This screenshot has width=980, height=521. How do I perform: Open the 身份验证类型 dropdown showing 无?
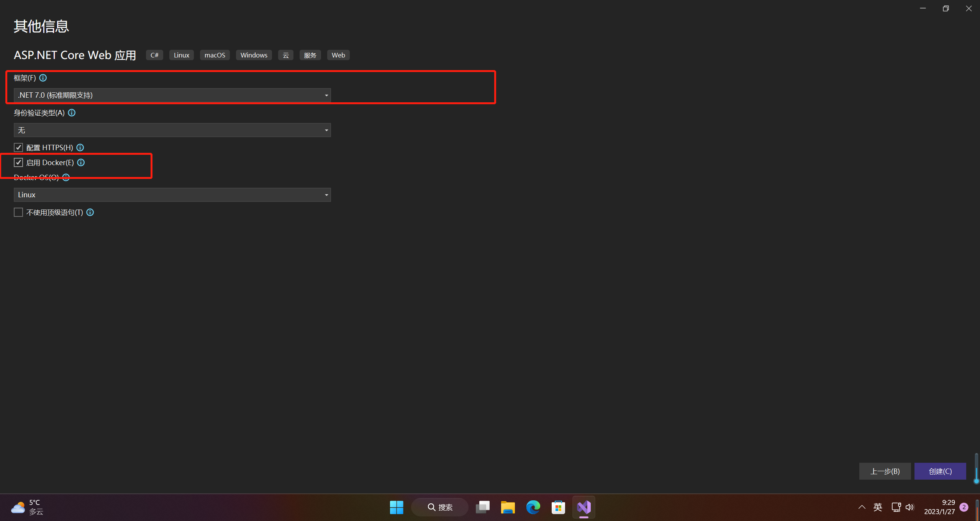(x=172, y=130)
